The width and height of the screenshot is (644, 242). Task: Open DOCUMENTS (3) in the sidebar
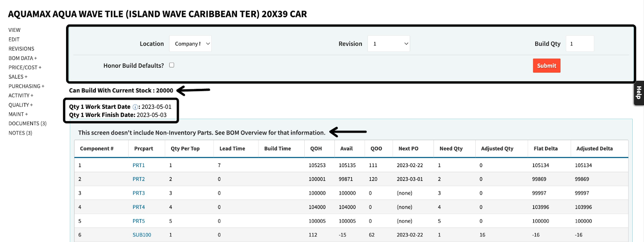click(27, 124)
